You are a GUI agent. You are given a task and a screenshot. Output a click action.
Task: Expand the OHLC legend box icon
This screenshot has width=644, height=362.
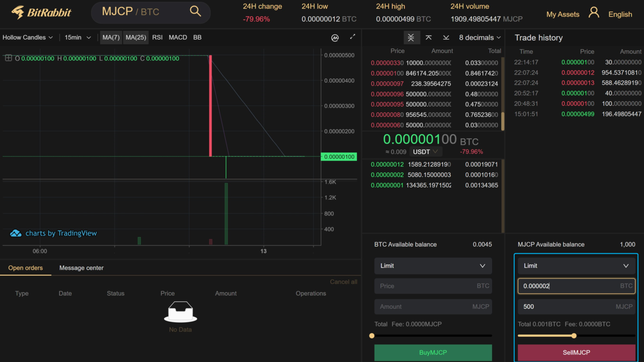tap(9, 58)
